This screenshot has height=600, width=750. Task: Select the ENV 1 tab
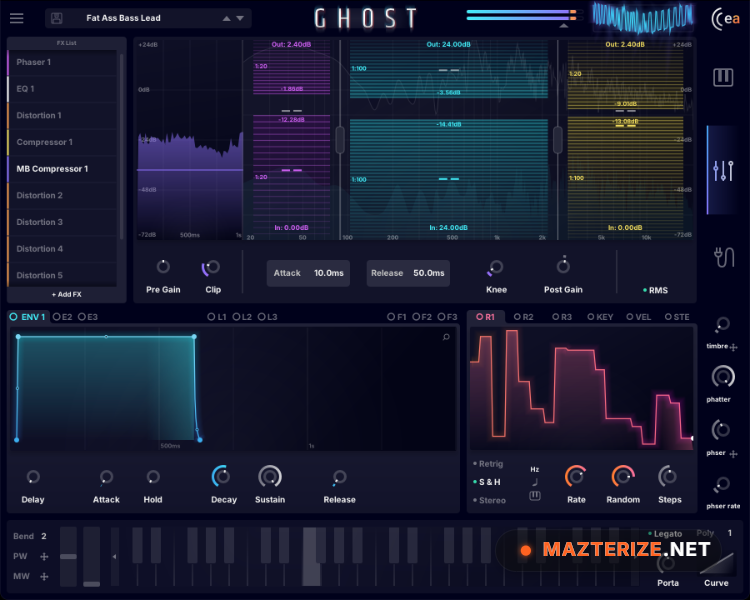point(28,317)
